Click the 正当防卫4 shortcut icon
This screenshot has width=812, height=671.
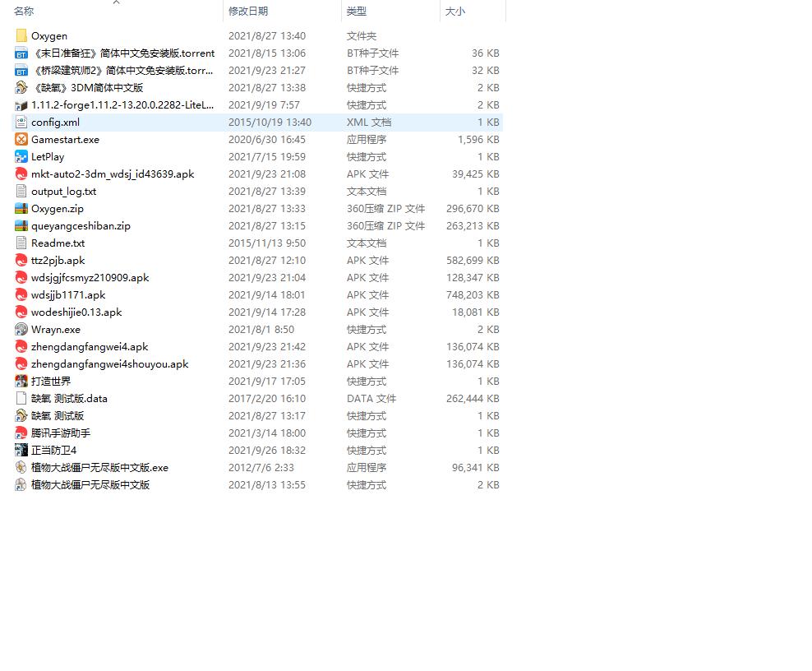point(21,451)
